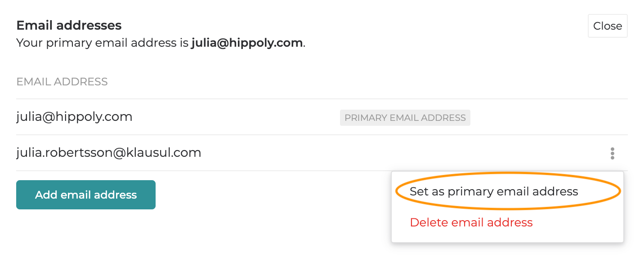Pick the red Delete email address option

(471, 222)
